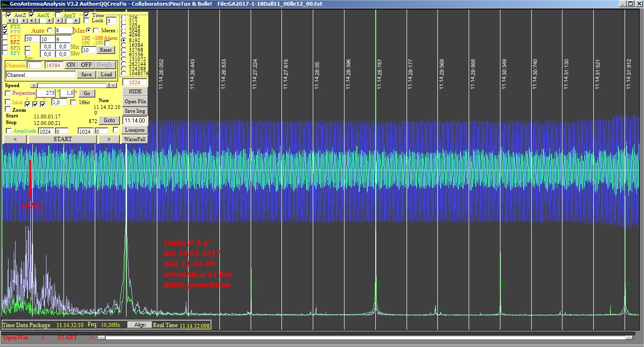Uncheck the AntZ antenna checkbox
Viewport: 644px width, 347px height.
[9, 15]
